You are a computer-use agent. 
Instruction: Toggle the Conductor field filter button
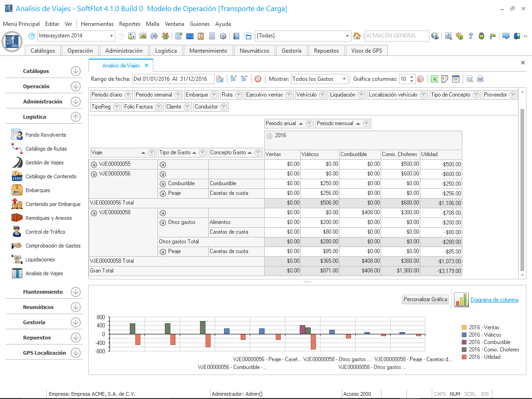[x=224, y=107]
